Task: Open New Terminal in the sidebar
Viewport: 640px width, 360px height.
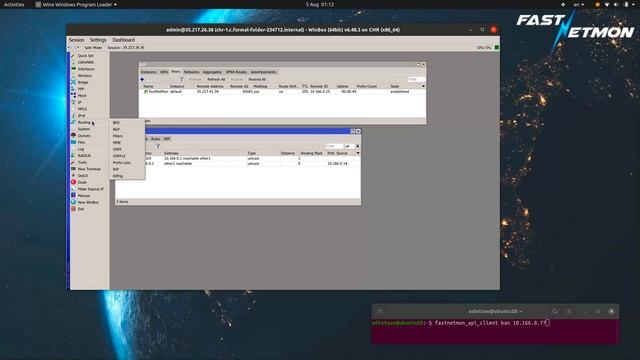Action: tap(89, 169)
